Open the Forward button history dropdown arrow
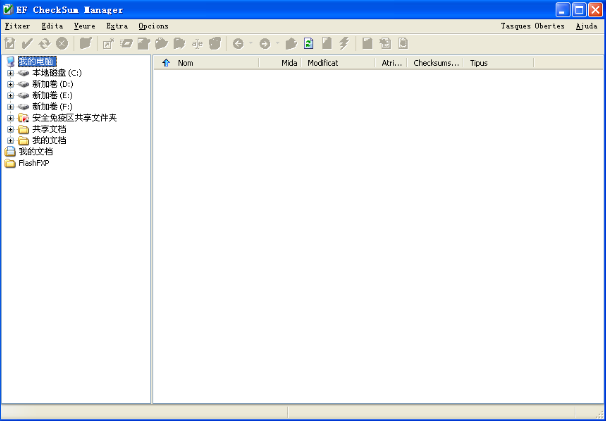The height and width of the screenshot is (421, 606). click(277, 43)
